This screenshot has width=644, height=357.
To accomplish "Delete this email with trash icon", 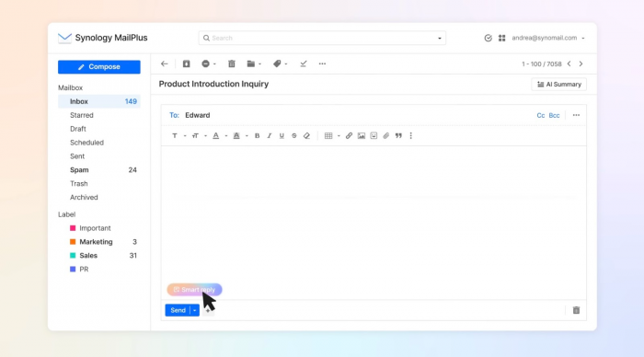I will pos(232,63).
